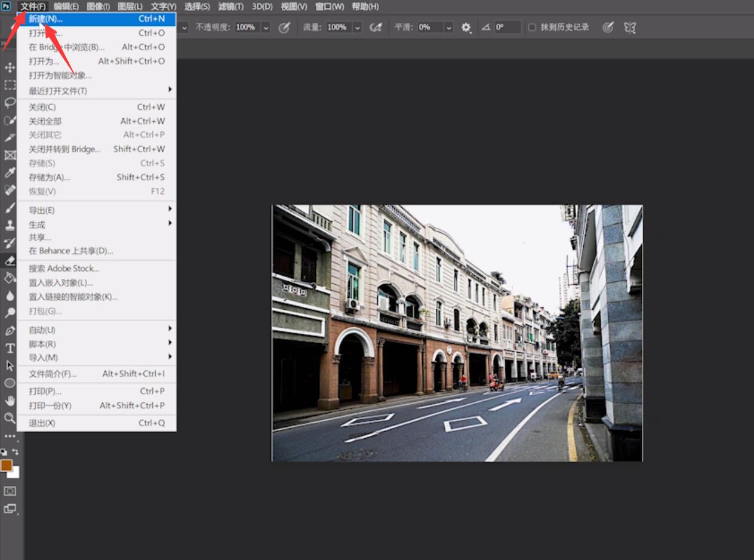The image size is (754, 560).
Task: Choose 新建(N)... from the File menu
Action: 97,19
